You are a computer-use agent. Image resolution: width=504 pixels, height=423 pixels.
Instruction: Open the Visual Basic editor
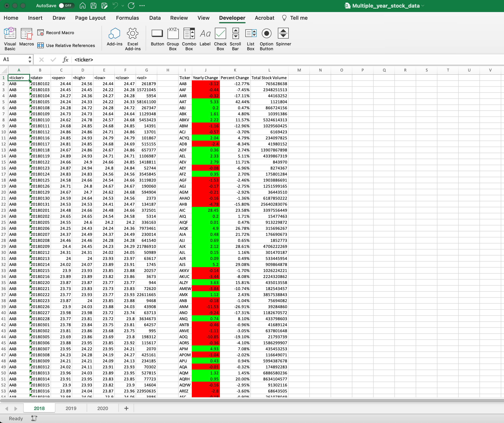[x=10, y=38]
